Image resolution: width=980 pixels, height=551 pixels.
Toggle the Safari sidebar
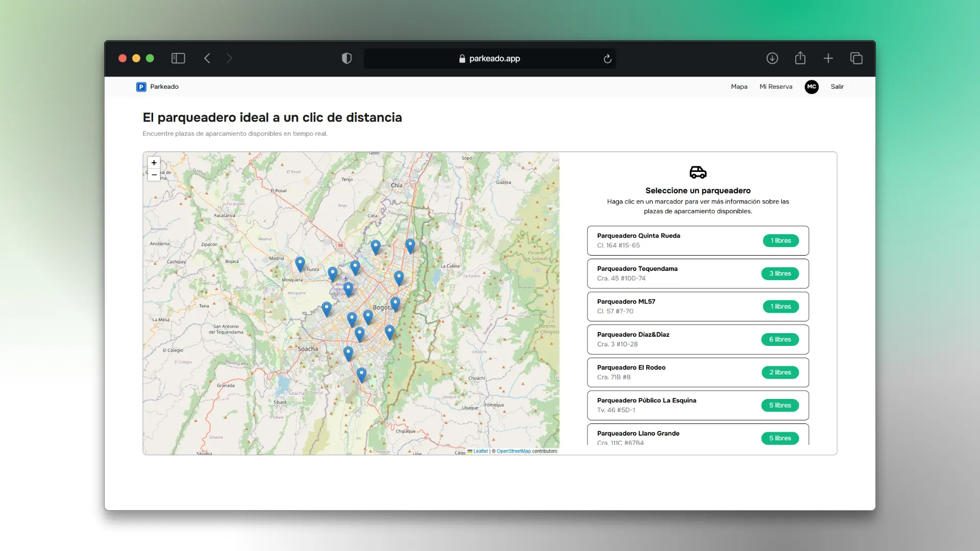(x=178, y=58)
